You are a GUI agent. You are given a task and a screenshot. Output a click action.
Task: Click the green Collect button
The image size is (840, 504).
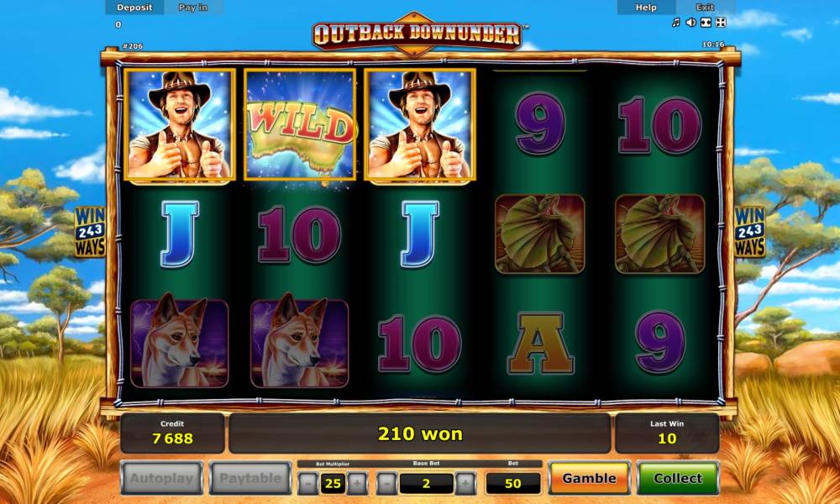pos(678,478)
